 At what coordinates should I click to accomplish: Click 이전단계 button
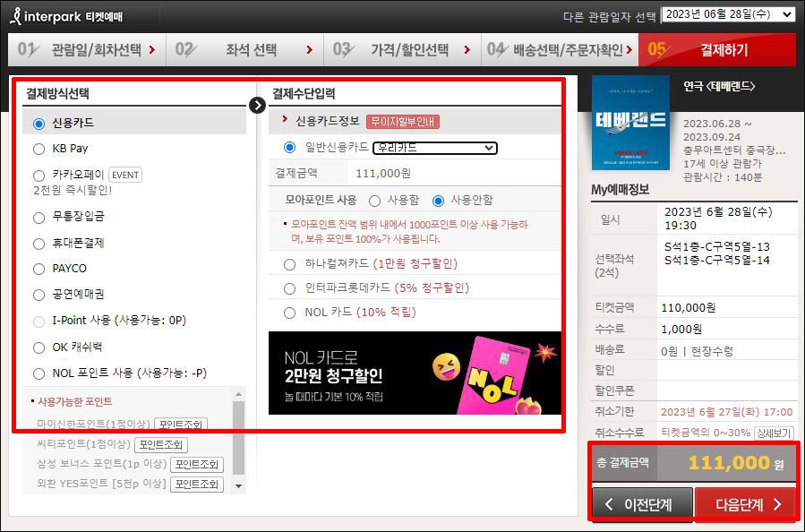642,504
